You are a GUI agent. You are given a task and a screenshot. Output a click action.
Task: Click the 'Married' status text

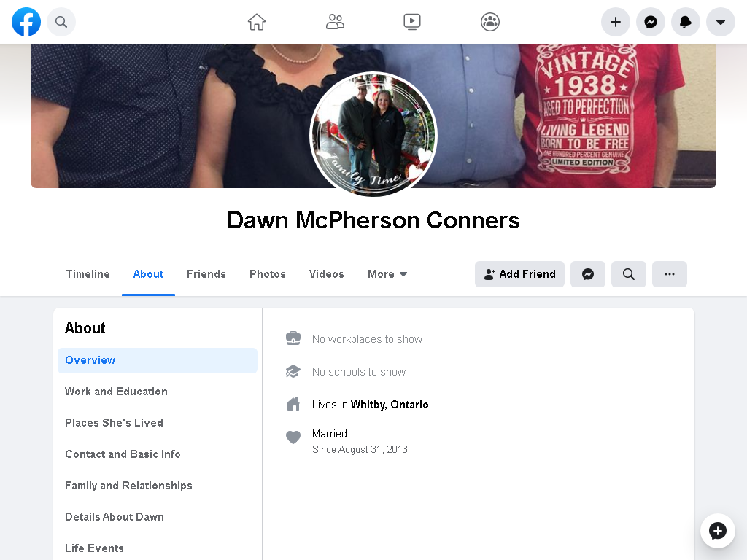330,434
